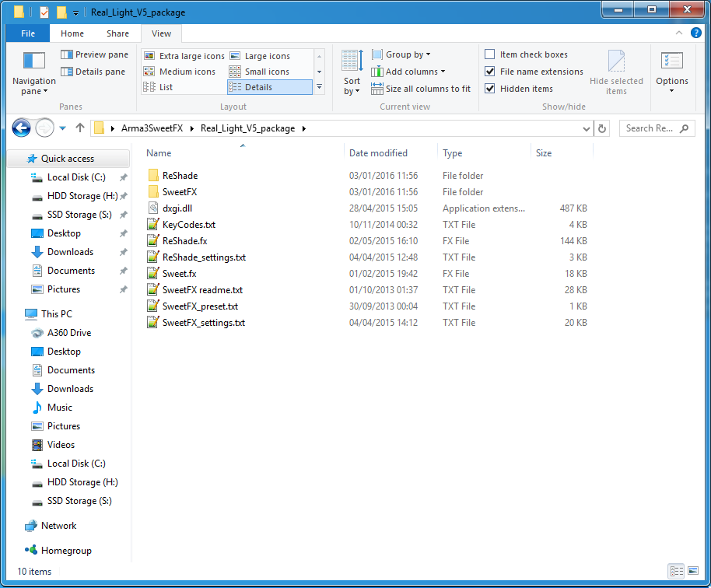Select SweetFX readme.txt file
Image resolution: width=711 pixels, height=588 pixels.
click(203, 289)
